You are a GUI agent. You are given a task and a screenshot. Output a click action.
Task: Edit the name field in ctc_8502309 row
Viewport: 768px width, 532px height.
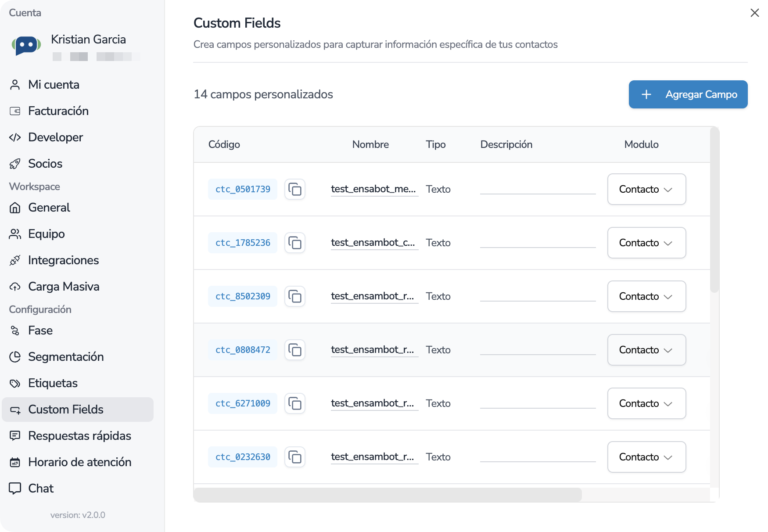[x=374, y=296]
